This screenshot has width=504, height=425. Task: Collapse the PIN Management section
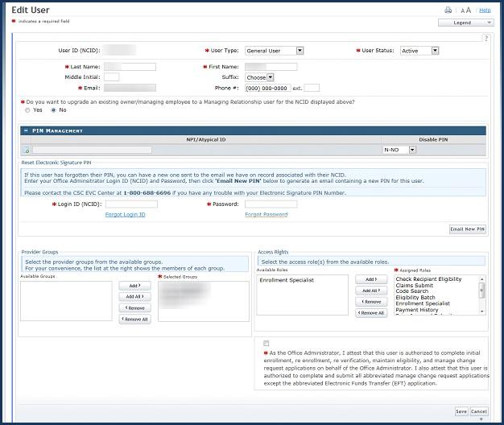(x=25, y=130)
